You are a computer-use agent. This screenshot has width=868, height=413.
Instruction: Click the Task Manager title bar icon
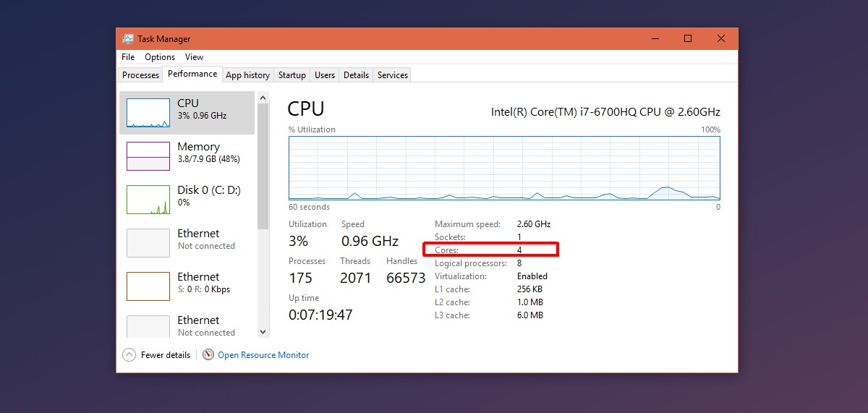pyautogui.click(x=128, y=39)
